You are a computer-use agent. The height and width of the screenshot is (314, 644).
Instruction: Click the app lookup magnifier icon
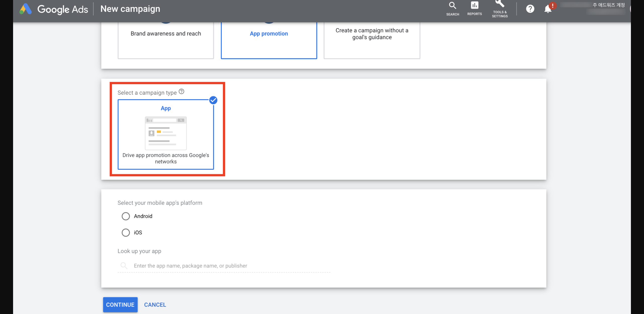pos(124,265)
